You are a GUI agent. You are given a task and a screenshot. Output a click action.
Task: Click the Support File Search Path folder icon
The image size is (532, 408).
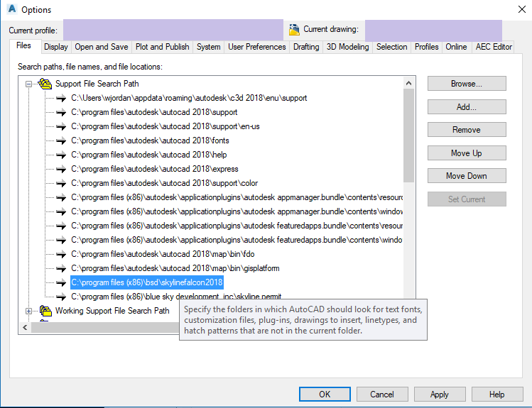pyautogui.click(x=45, y=84)
